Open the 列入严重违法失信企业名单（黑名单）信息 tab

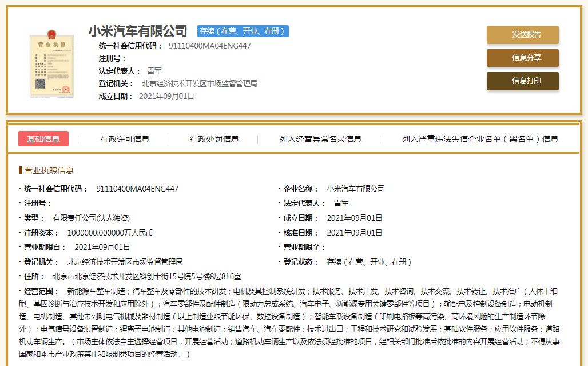(480, 139)
